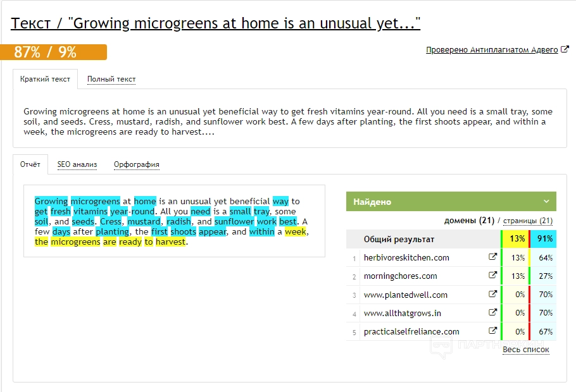Show results by страницы (21)
576x392 pixels.
(528, 221)
